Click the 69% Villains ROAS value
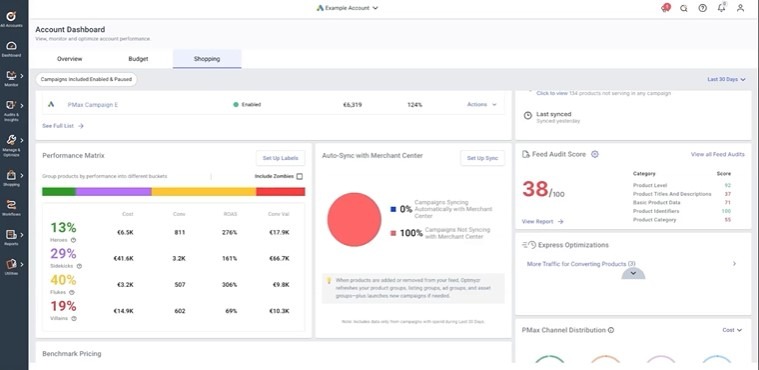This screenshot has width=759, height=370. pos(231,311)
